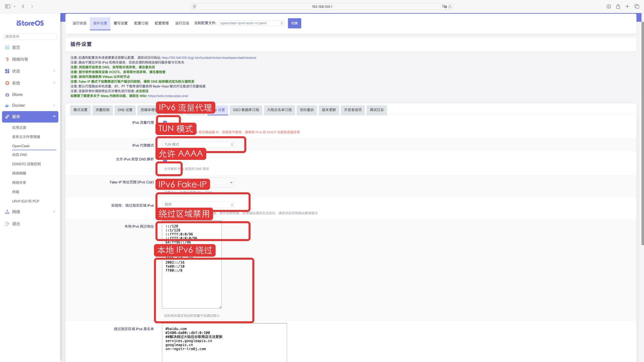Switch to the 运行状态 tab
The image size is (644, 362).
coord(79,23)
